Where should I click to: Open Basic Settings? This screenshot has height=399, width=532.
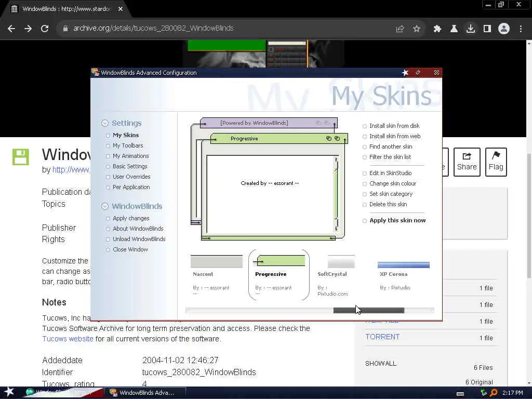(x=130, y=167)
